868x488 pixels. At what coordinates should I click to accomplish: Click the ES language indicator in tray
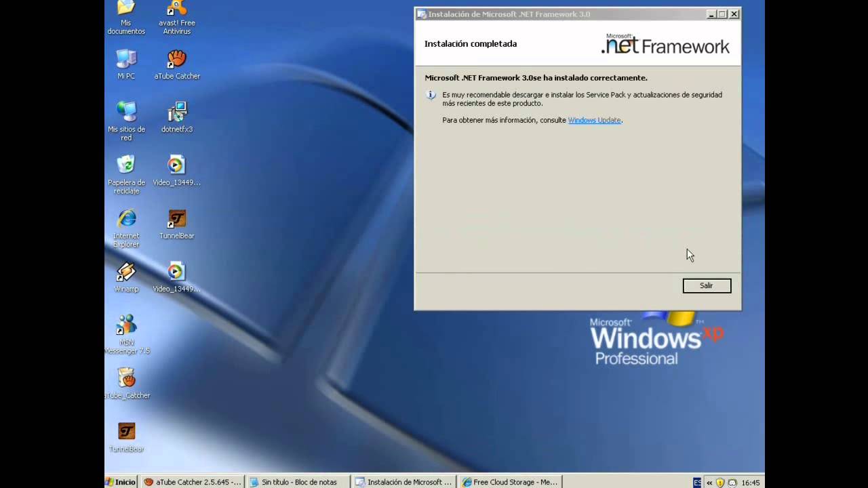697,483
